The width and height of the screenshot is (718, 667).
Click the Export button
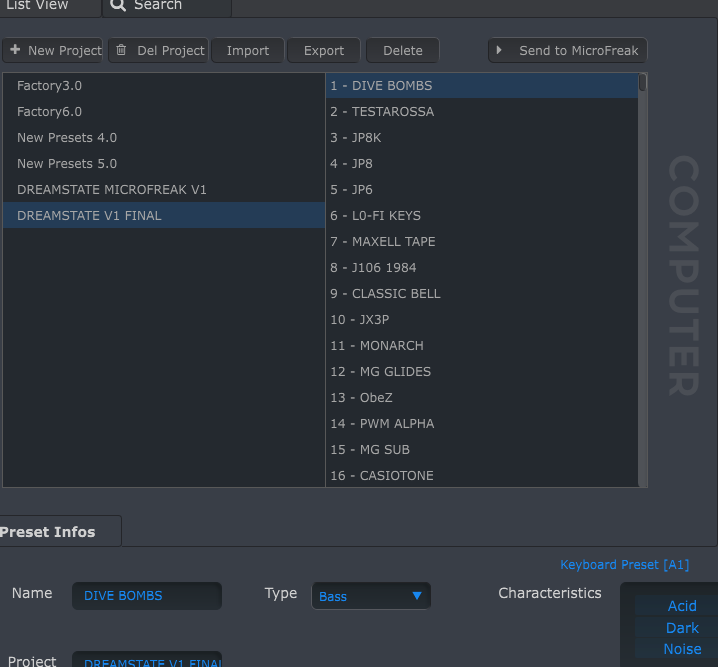324,50
